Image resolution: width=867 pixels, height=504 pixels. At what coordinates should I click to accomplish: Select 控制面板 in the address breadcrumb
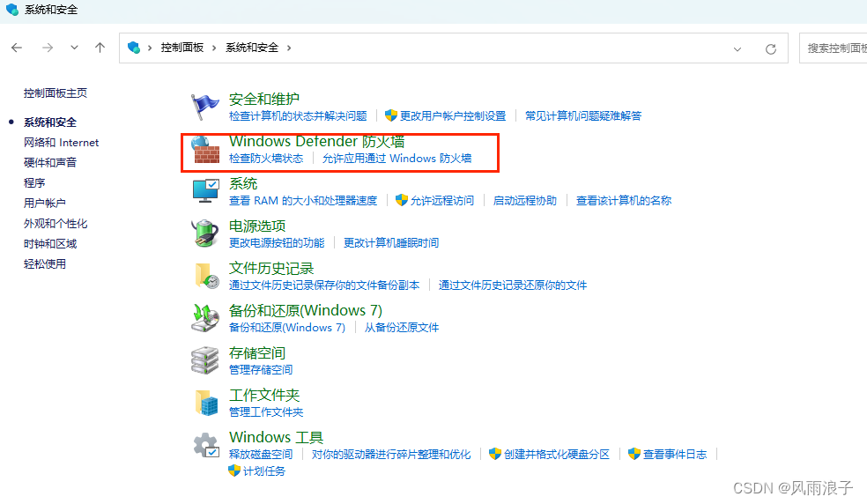point(182,48)
